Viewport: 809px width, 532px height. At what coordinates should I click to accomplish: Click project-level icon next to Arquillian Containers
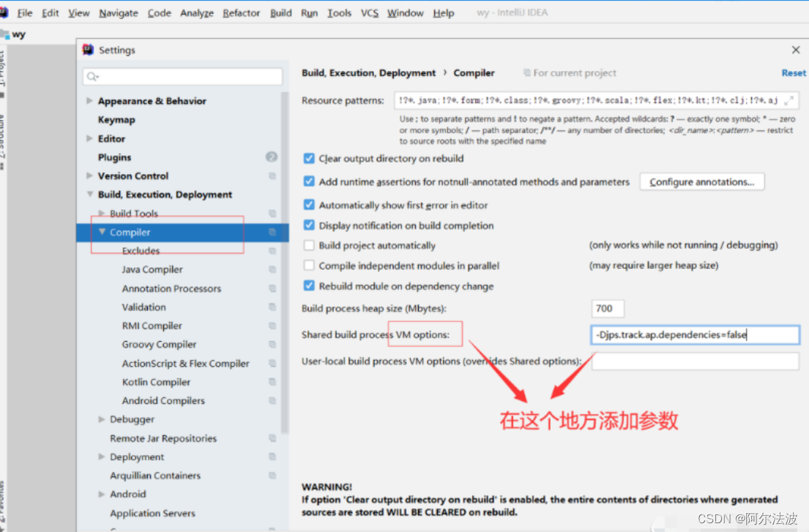tap(272, 476)
